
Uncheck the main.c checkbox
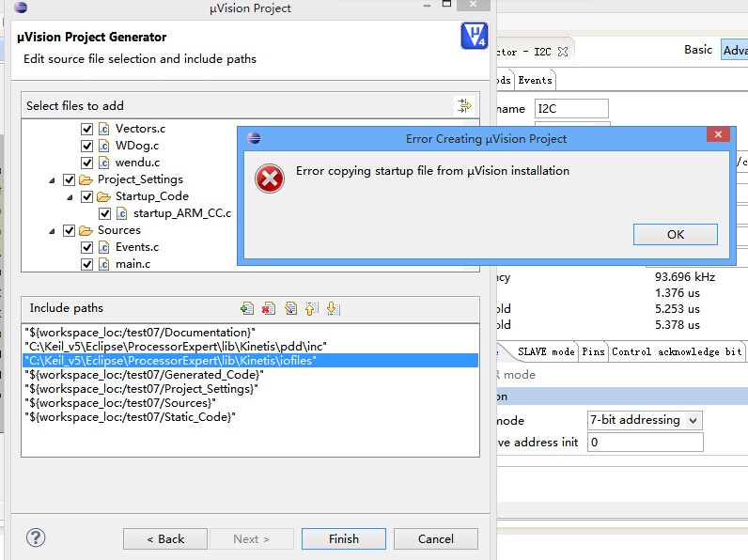(86, 264)
